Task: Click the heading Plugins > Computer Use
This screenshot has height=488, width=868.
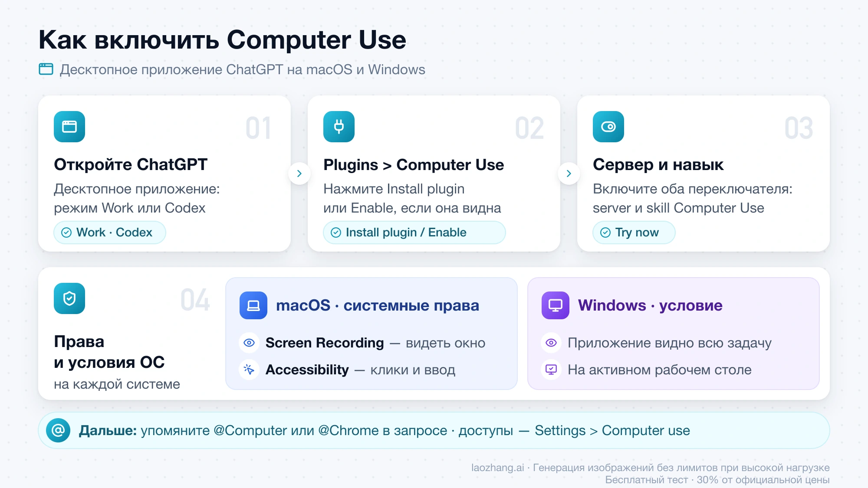Action: pyautogui.click(x=414, y=165)
